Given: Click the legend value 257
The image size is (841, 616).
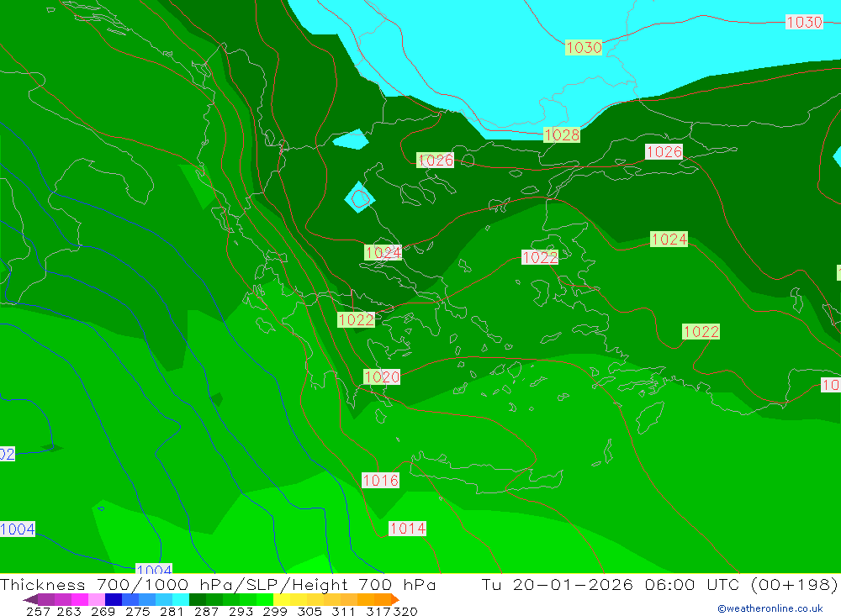Looking at the screenshot, I should 38,611.
